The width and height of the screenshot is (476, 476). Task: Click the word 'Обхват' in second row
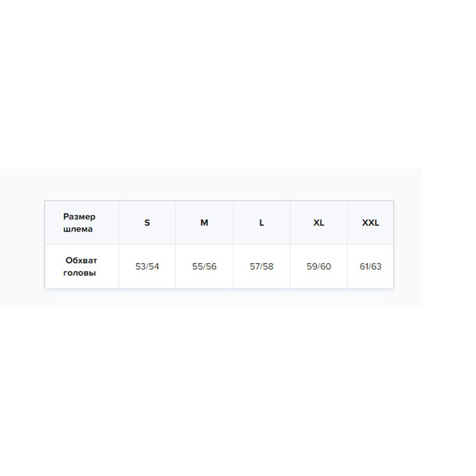pyautogui.click(x=81, y=261)
